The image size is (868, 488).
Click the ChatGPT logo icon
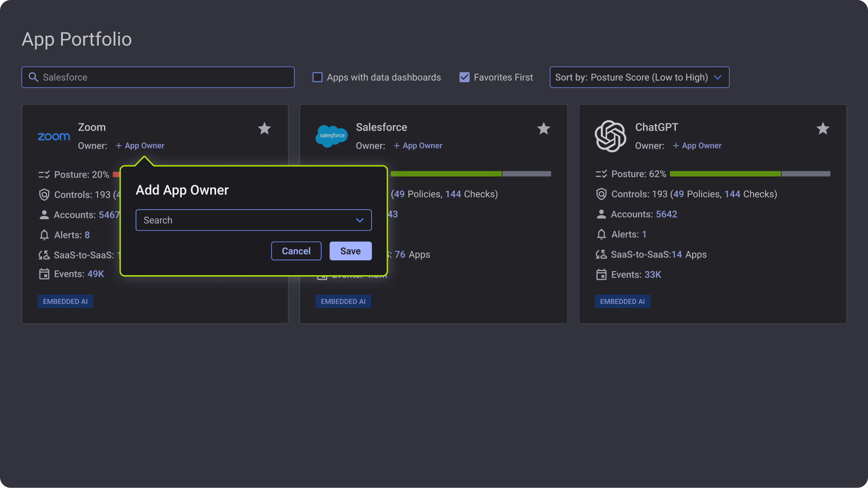610,136
